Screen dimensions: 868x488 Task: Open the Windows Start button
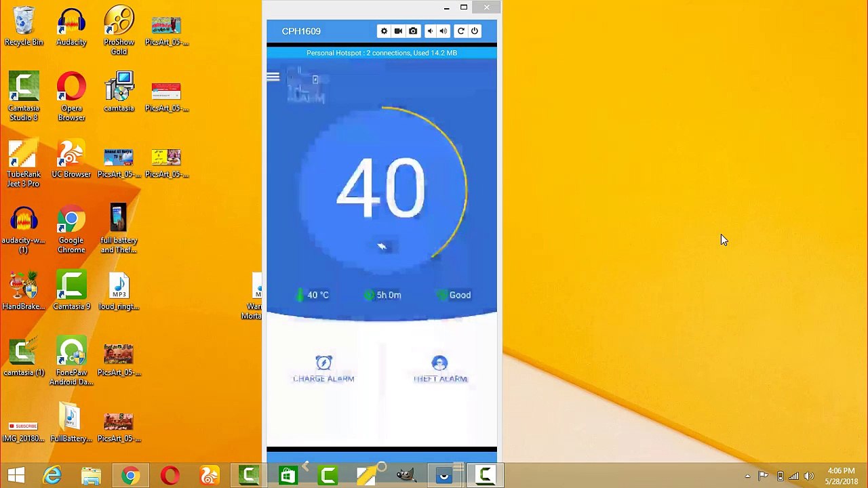pos(16,476)
